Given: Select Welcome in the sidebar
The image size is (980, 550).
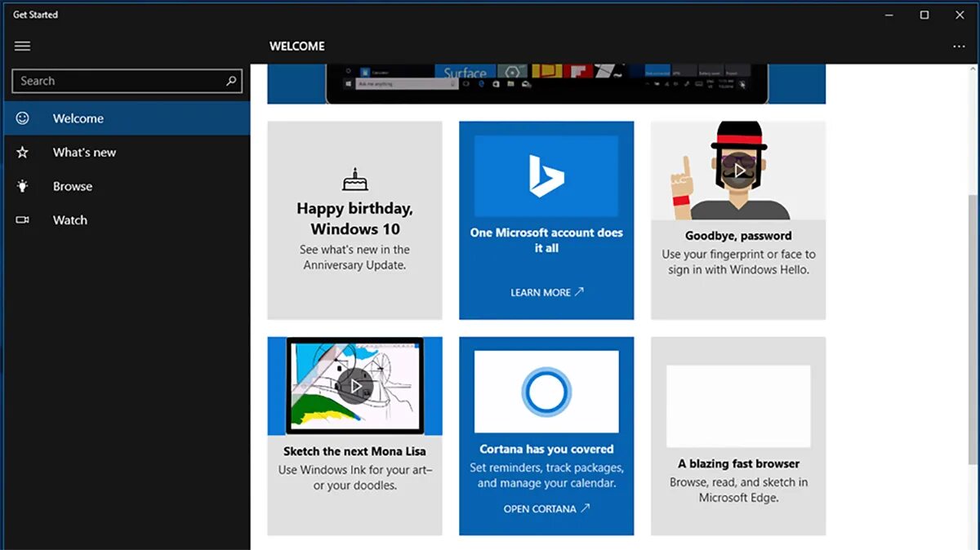Looking at the screenshot, I should pyautogui.click(x=125, y=118).
